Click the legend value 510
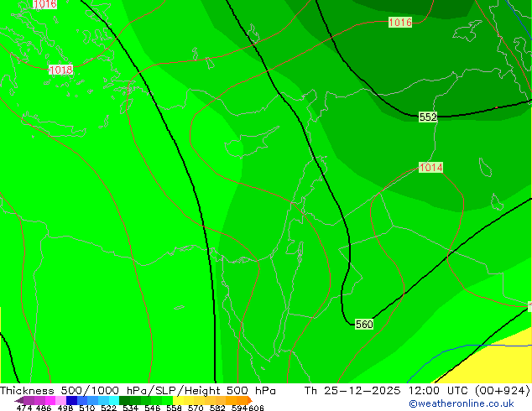The height and width of the screenshot is (411, 532). (87, 408)
